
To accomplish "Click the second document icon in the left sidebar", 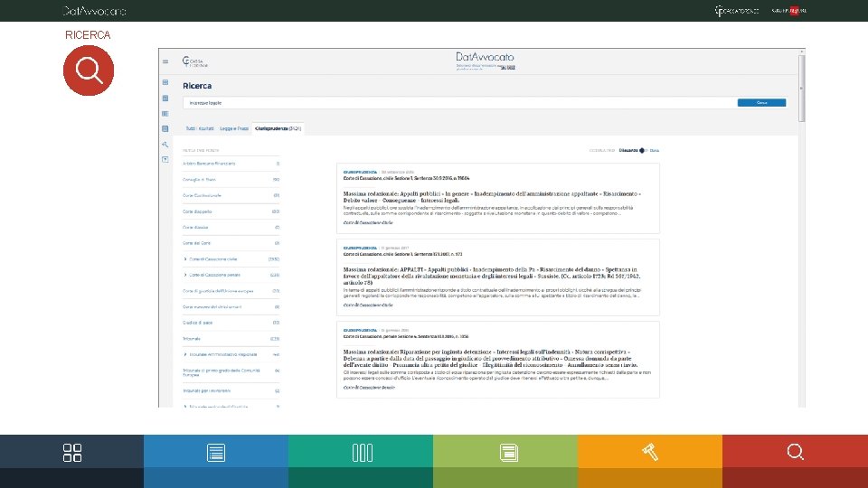I will coord(165,98).
